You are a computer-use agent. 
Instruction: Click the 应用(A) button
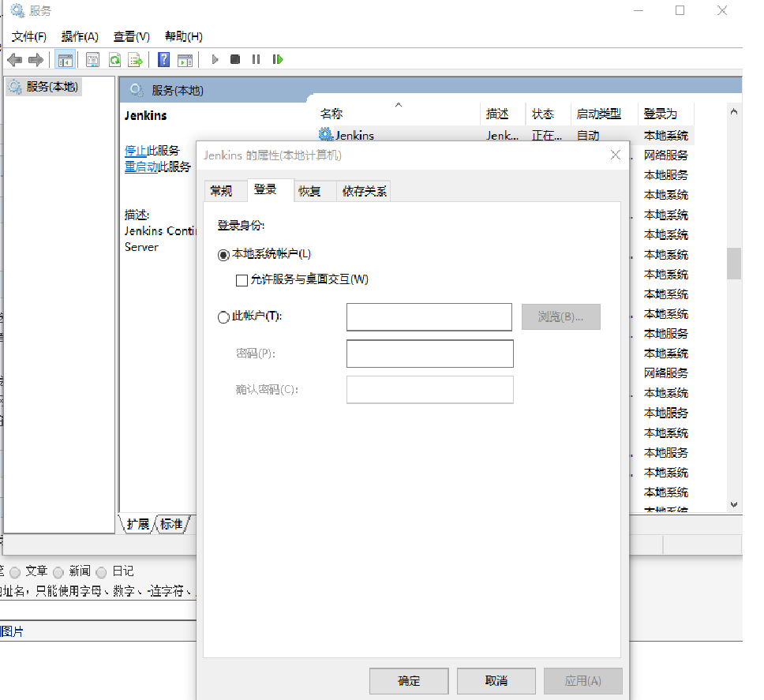[582, 680]
